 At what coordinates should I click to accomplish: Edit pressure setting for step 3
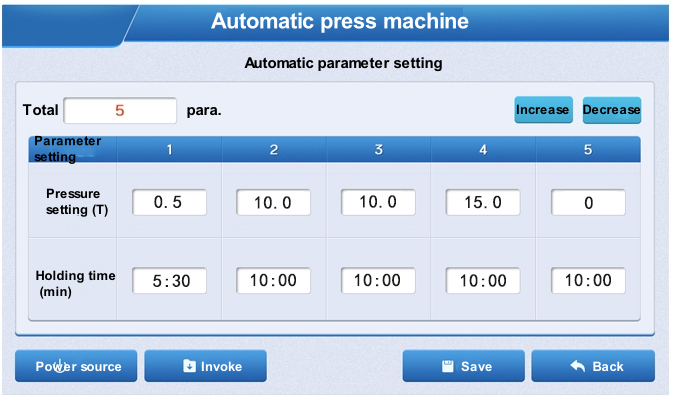(x=378, y=202)
